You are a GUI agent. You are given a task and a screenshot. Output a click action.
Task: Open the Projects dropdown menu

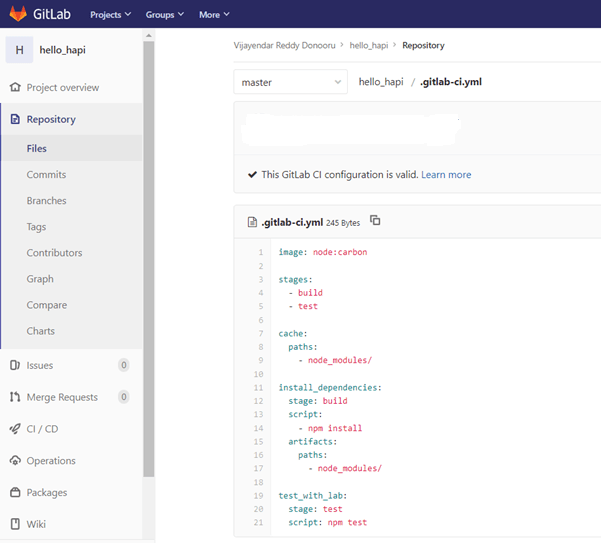(110, 15)
